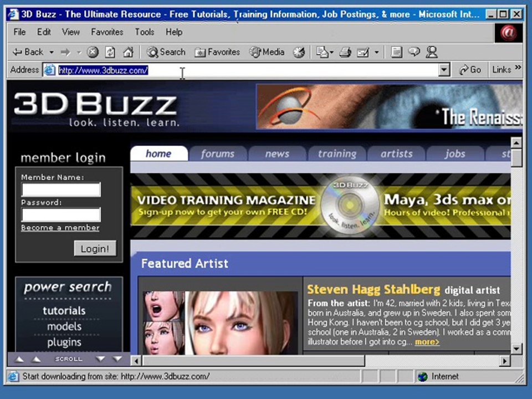This screenshot has height=399, width=532.
Task: Click the Forward arrow button
Action: click(65, 52)
